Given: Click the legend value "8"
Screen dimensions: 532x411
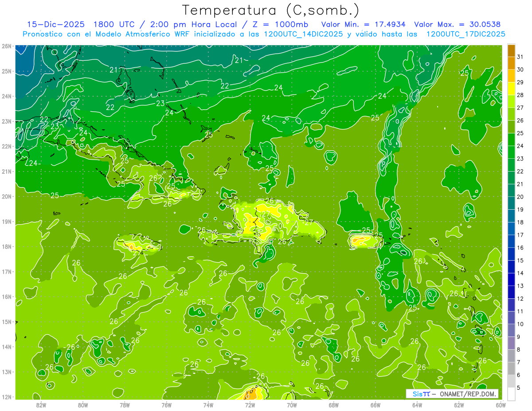Looking at the screenshot, I should click(519, 349).
